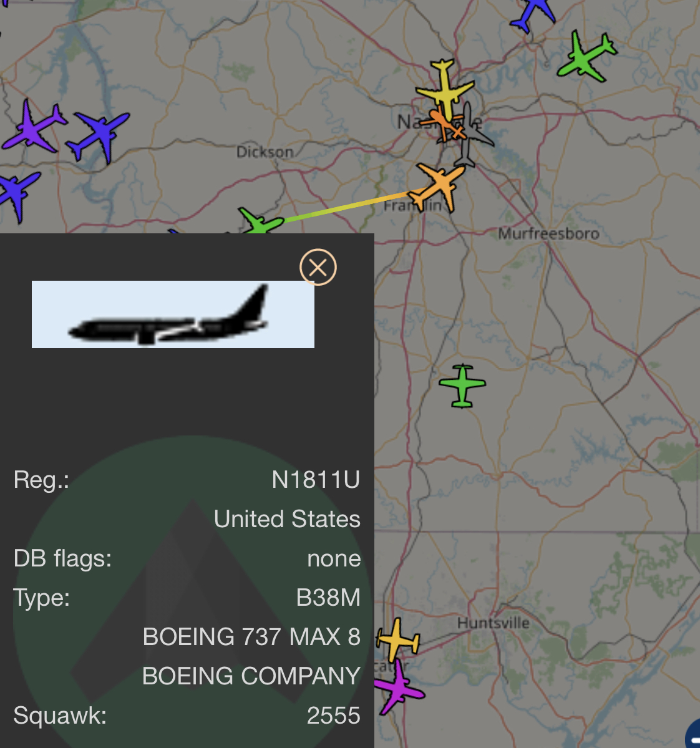
Task: Click the B38M type code
Action: click(x=328, y=597)
